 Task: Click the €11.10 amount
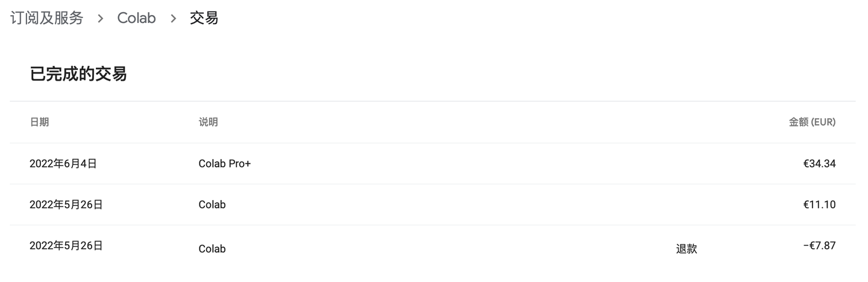[820, 204]
